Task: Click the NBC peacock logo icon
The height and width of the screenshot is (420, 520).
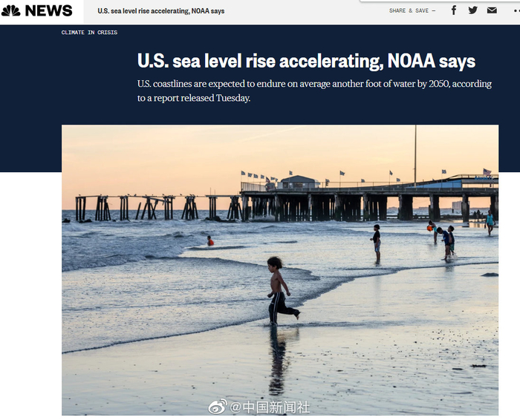Action: click(x=11, y=11)
